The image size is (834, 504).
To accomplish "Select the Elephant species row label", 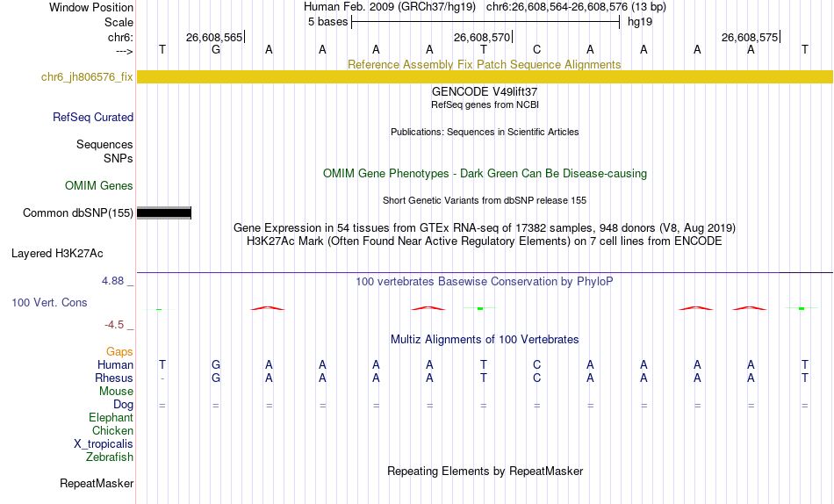I will (111, 418).
